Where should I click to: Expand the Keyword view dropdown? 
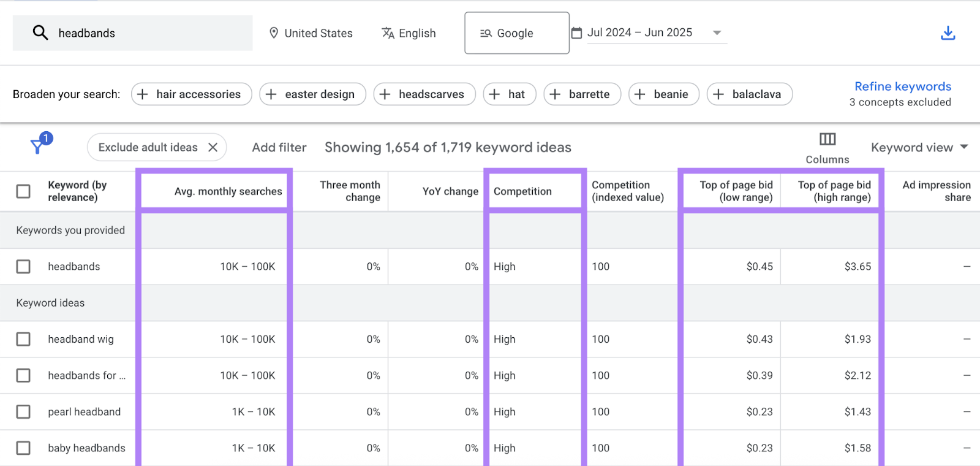tap(919, 147)
